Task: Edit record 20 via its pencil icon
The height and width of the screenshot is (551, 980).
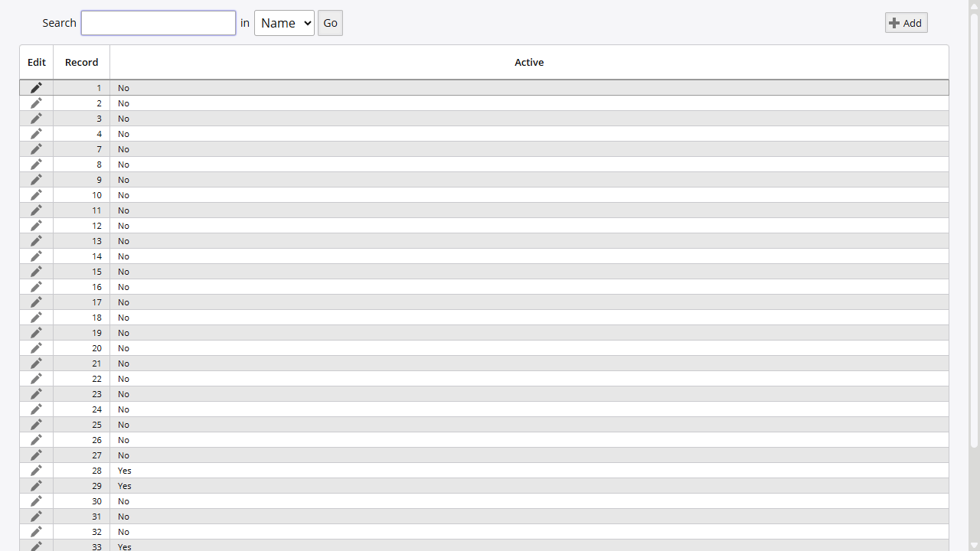Action: 36,348
